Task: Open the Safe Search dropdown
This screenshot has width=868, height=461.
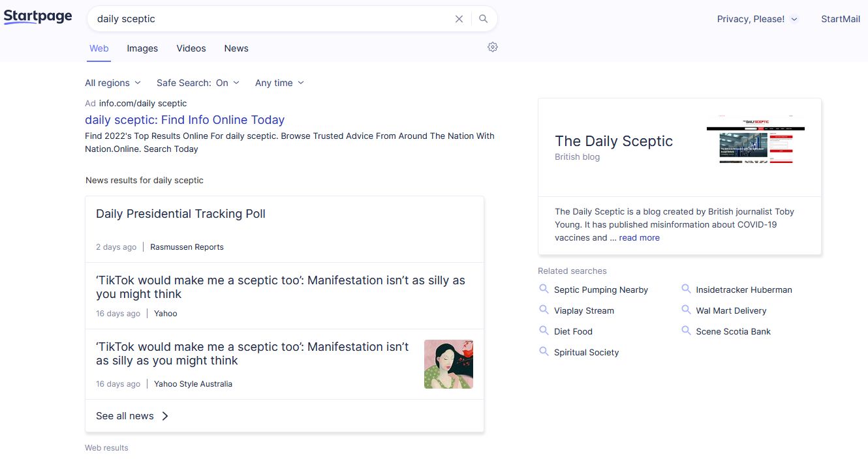Action: [198, 83]
